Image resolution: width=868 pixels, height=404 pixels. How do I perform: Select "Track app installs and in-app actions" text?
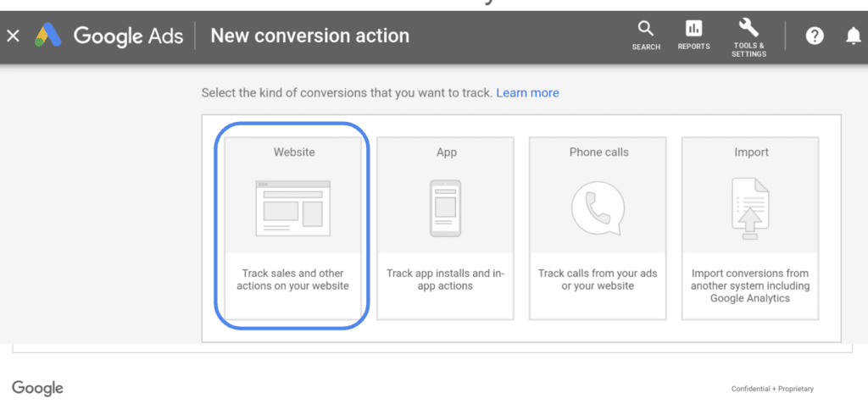coord(445,279)
